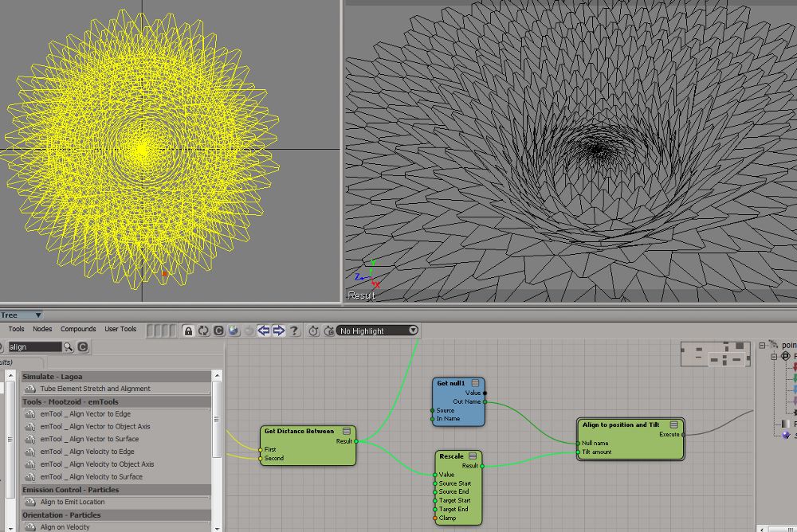Open the No Highlight dropdown

point(378,331)
